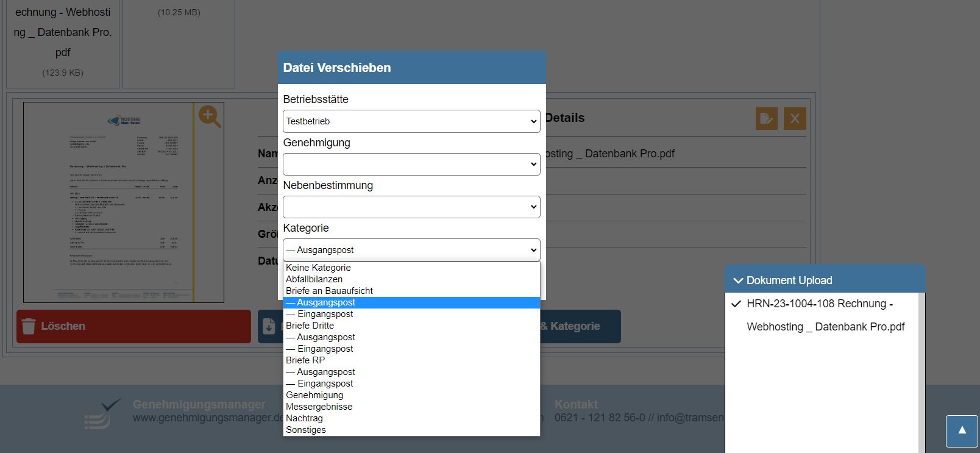
Task: Click the orange edit document icon
Action: (766, 118)
